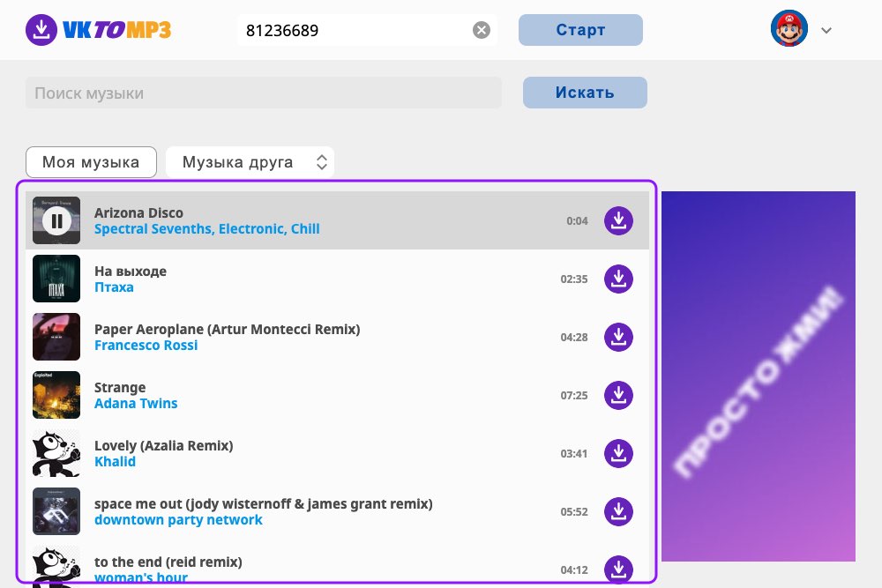This screenshot has height=588, width=882.
Task: Open the Adana Twins artist link
Action: click(136, 404)
